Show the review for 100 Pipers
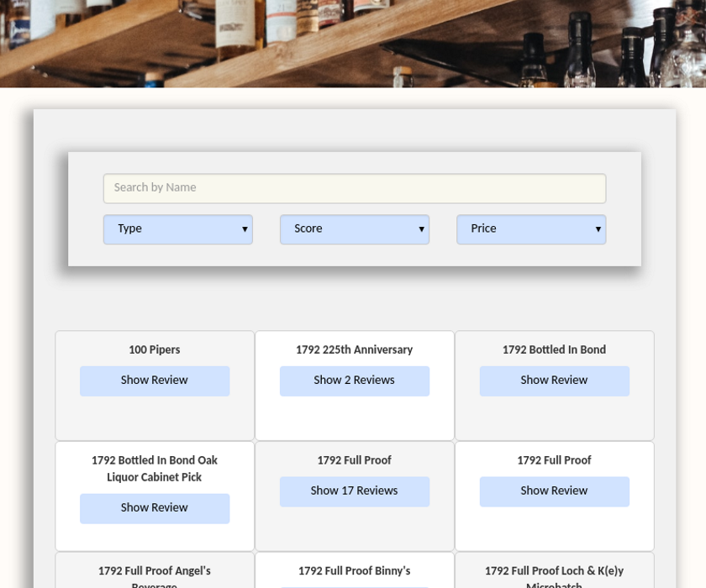 (154, 381)
